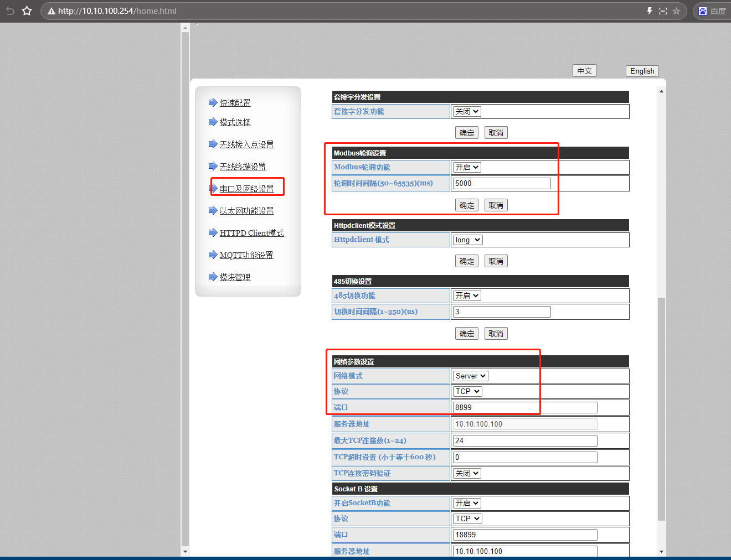Switch the page language to English
Screen dimensions: 731x560
[642, 71]
